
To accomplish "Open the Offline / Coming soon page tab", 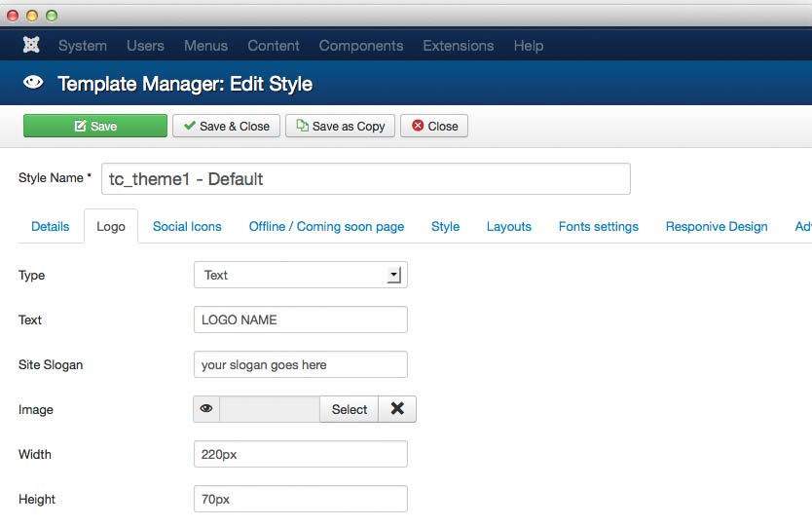I will pos(326,226).
